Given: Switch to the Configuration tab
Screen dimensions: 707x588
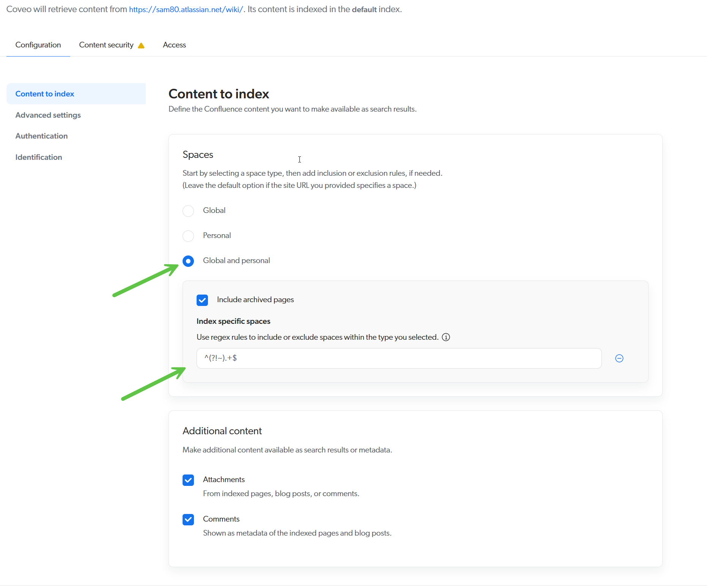Looking at the screenshot, I should coord(38,45).
